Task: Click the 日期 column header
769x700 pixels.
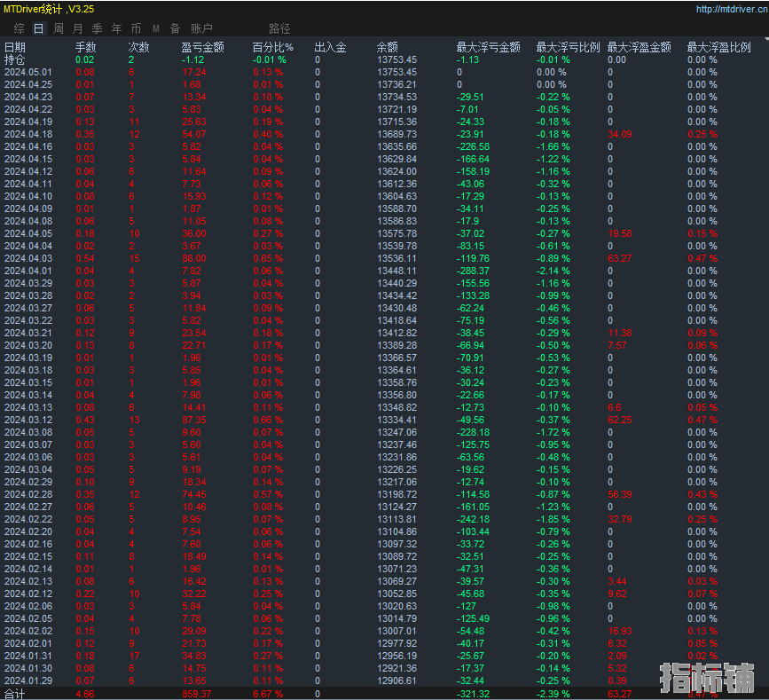Action: 15,47
